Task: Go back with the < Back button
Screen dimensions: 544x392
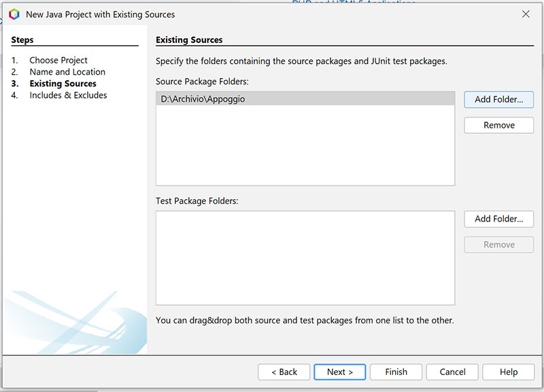Action: tap(284, 372)
